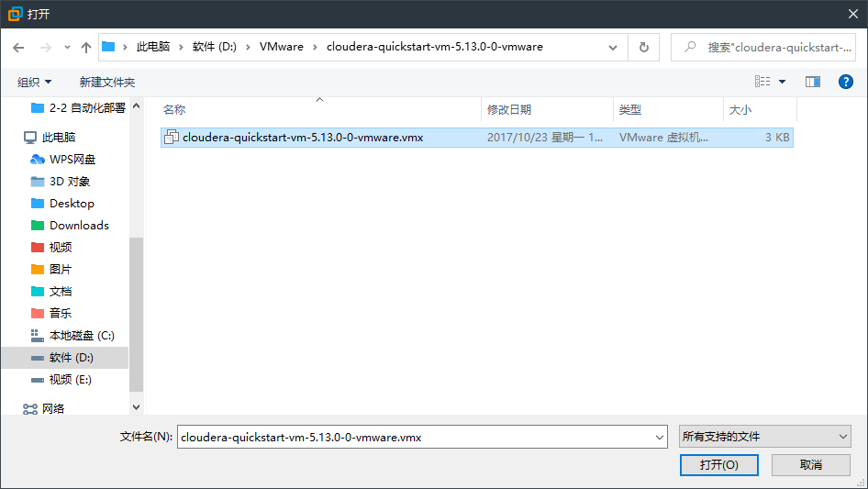868x489 pixels.
Task: Click the WPS网盘 cloud icon
Action: click(x=37, y=160)
